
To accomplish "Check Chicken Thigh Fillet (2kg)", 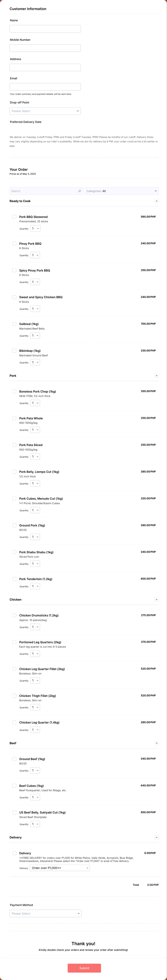I will pyautogui.click(x=14, y=695).
